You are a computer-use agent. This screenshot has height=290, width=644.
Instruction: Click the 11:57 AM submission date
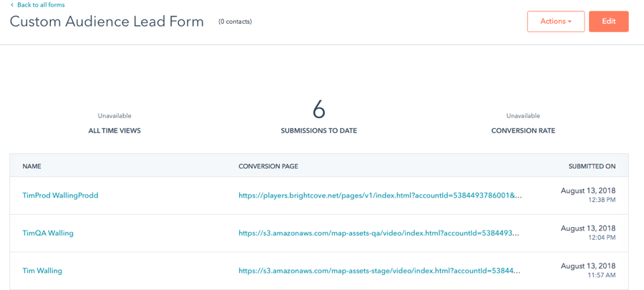tap(601, 276)
